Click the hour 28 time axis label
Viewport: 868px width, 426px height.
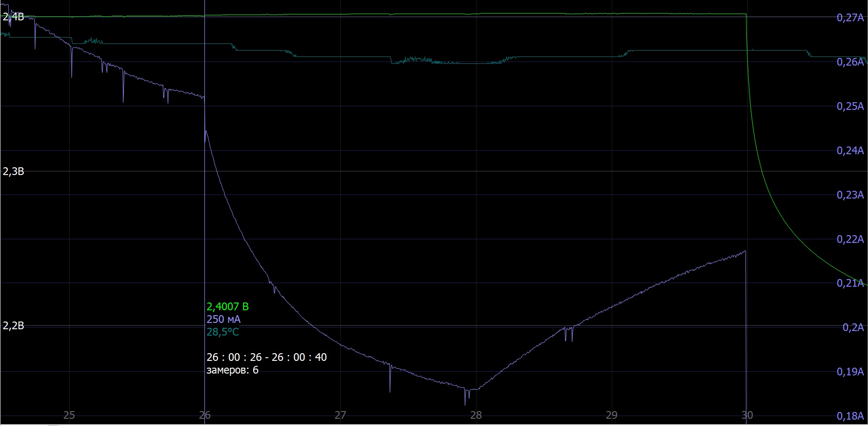(476, 415)
